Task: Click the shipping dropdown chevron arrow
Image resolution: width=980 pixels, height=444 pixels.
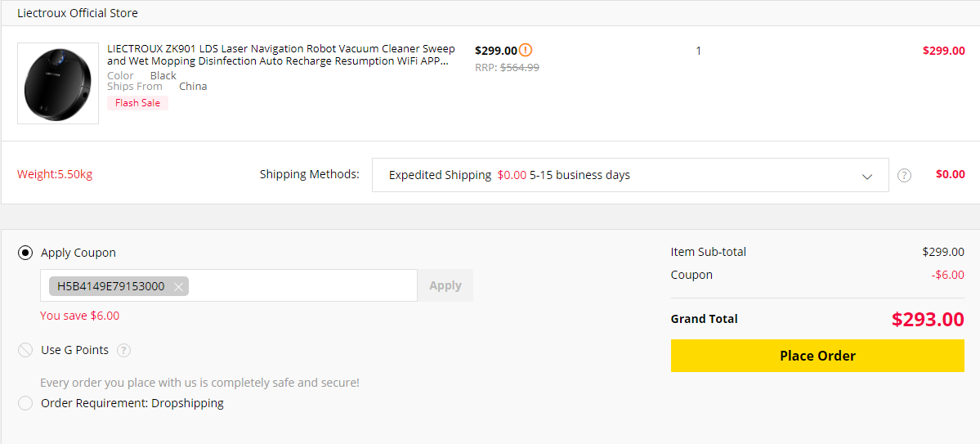Action: [x=867, y=176]
